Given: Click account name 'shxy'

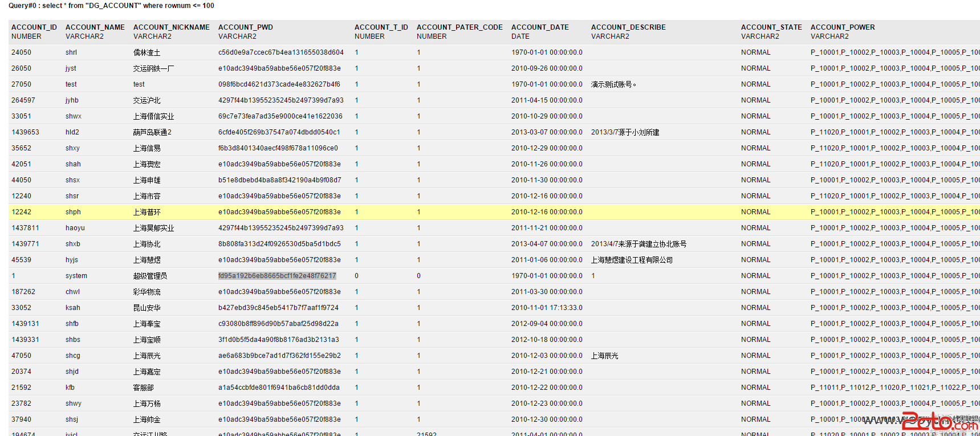Looking at the screenshot, I should pyautogui.click(x=72, y=148).
